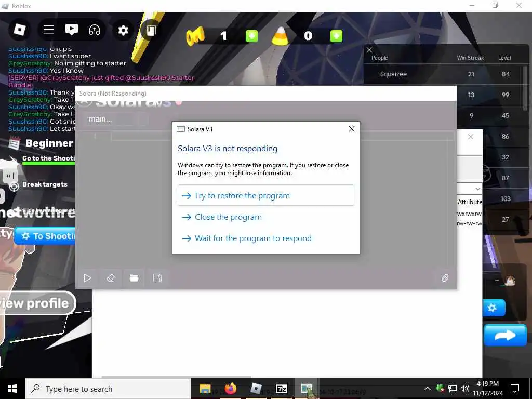
Task: Open the notification center icon
Action: [x=515, y=389]
